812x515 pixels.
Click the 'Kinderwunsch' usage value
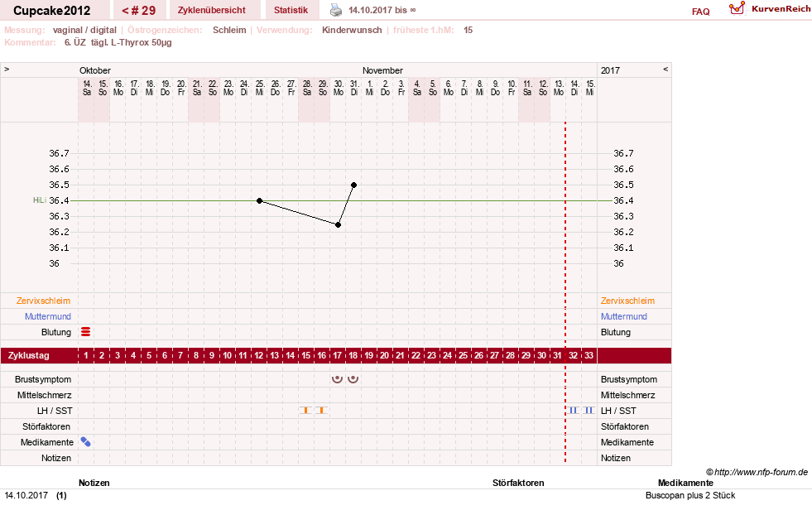click(x=352, y=30)
